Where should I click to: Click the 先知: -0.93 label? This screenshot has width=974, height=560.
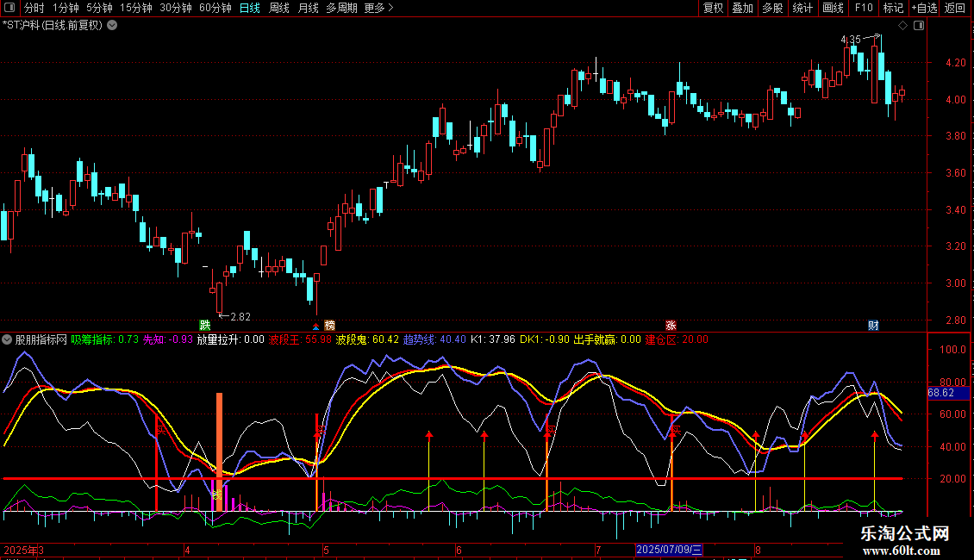click(168, 339)
